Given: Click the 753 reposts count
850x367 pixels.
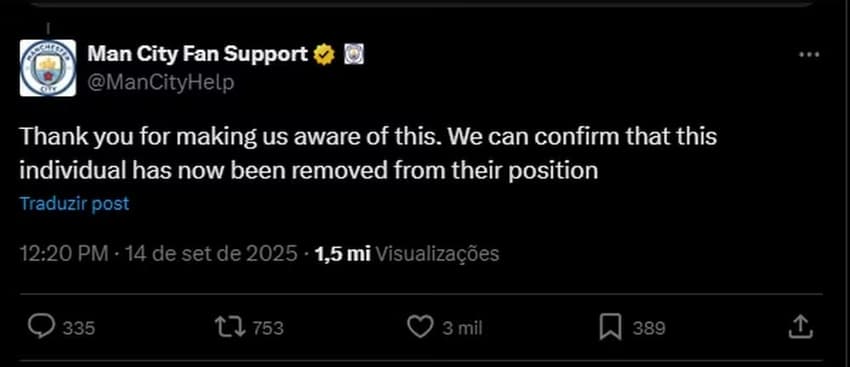Looking at the screenshot, I should tap(268, 328).
